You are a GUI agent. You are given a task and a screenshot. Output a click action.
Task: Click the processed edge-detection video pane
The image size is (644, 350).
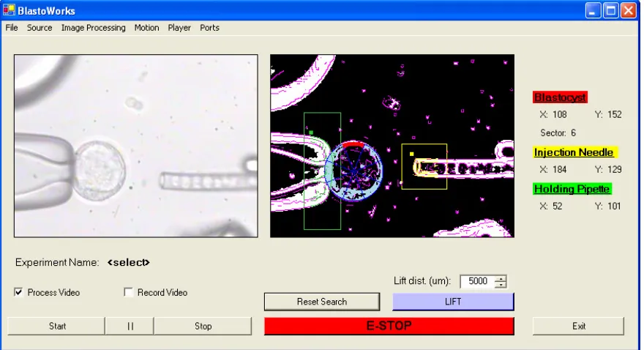click(392, 146)
